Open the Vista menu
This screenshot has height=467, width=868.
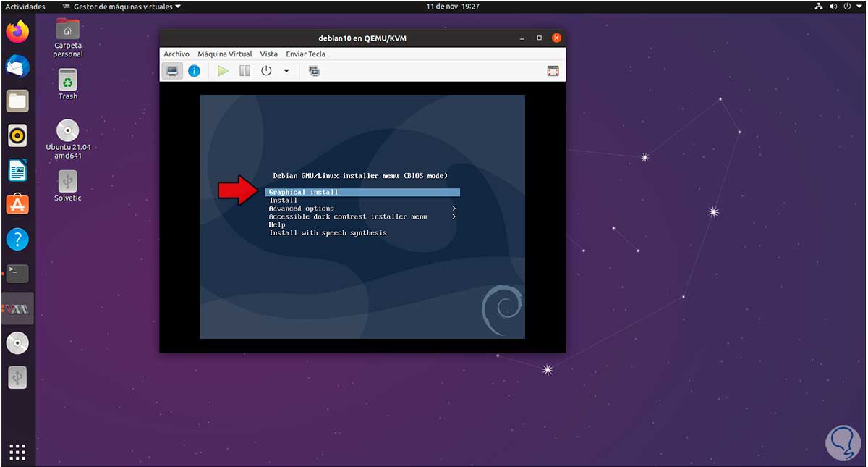point(269,54)
